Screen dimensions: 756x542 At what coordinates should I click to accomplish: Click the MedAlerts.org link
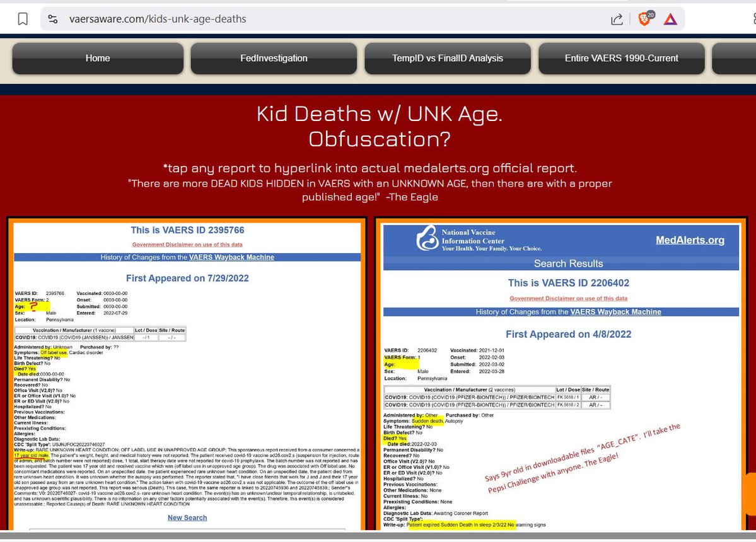[689, 240]
